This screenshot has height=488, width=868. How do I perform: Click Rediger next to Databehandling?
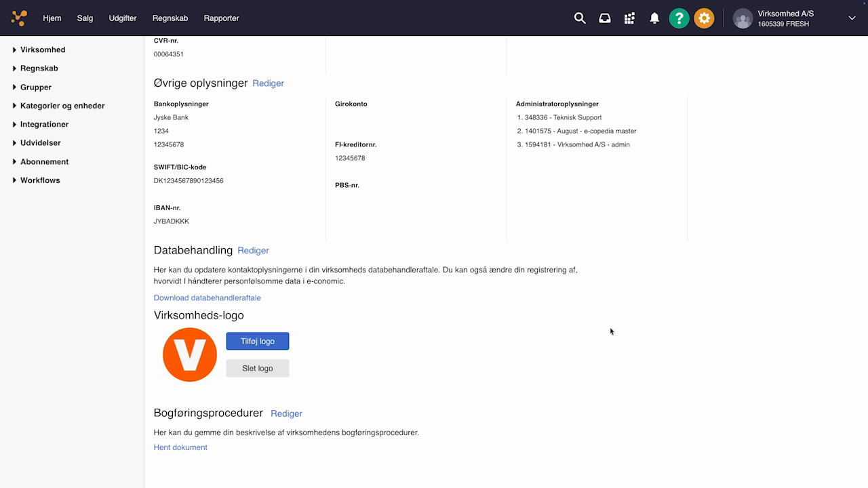coord(253,251)
